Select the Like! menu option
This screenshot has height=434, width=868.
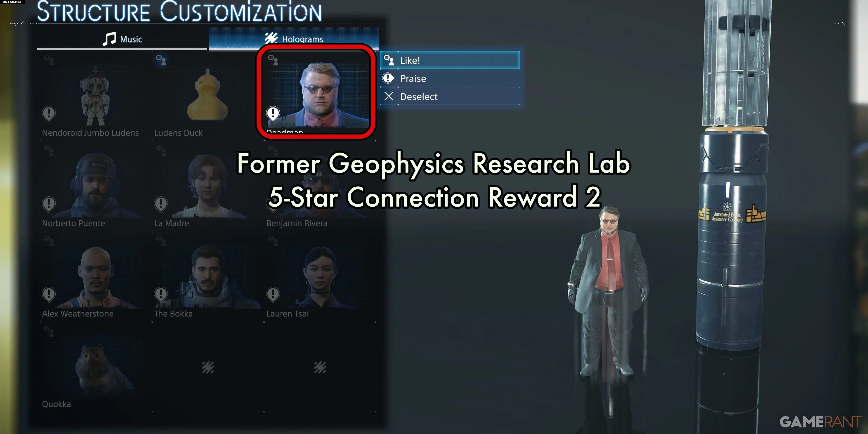tap(450, 60)
